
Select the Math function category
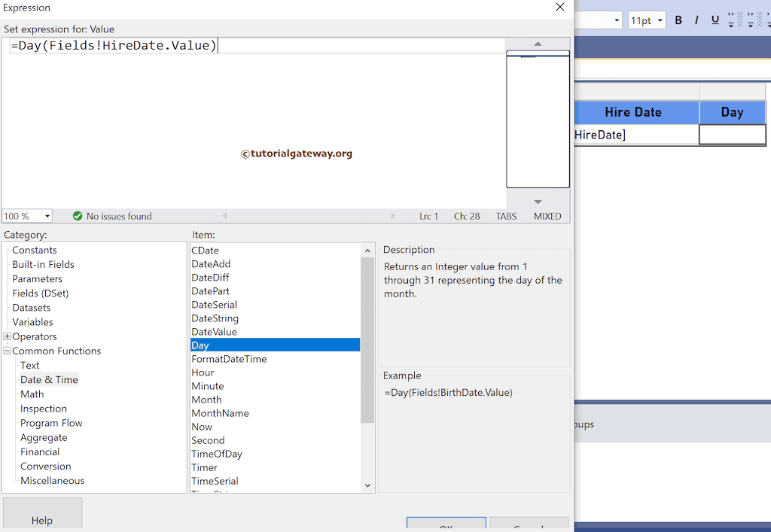coord(32,394)
